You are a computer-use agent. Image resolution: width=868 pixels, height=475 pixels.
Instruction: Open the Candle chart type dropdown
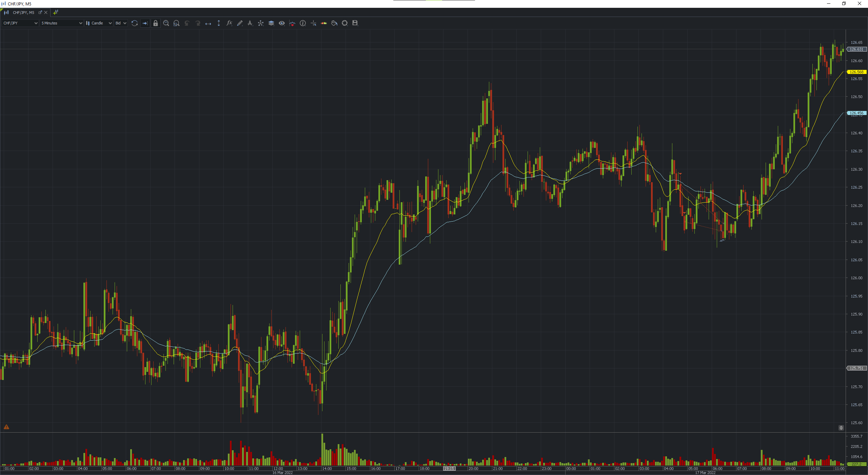[99, 23]
